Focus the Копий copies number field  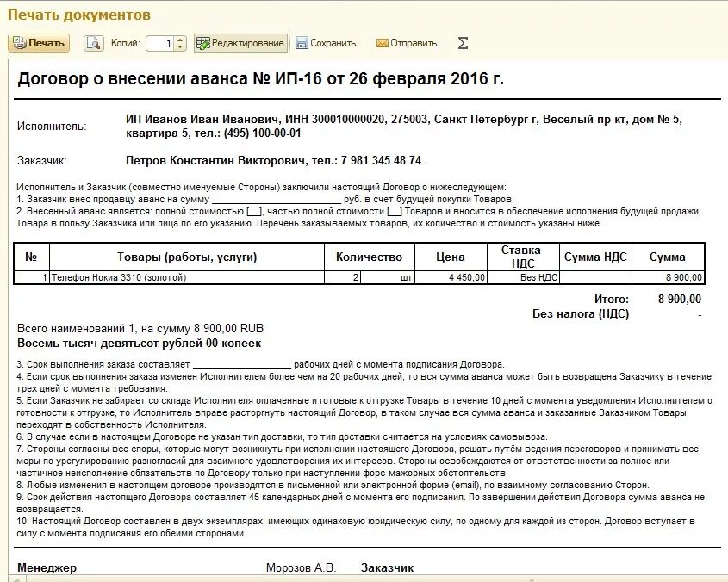click(160, 44)
